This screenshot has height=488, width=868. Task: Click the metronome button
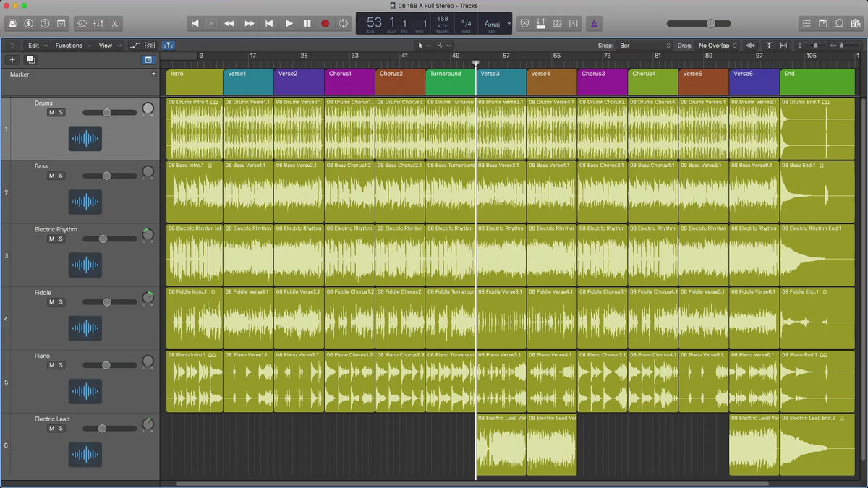tap(594, 23)
